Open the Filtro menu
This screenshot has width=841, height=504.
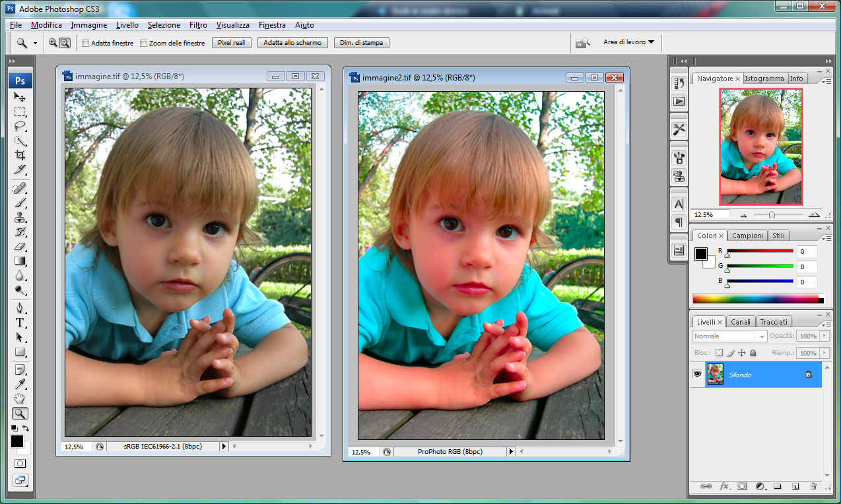tap(198, 25)
